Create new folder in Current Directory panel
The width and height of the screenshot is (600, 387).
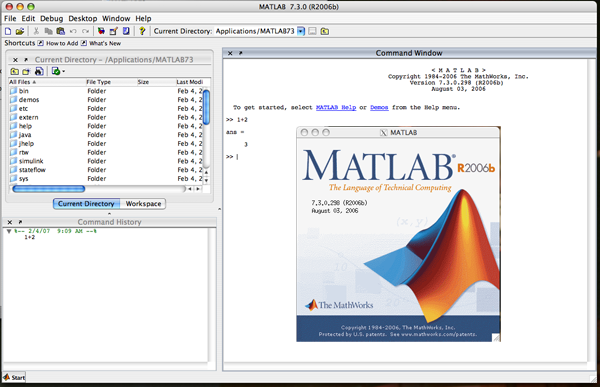pos(26,71)
